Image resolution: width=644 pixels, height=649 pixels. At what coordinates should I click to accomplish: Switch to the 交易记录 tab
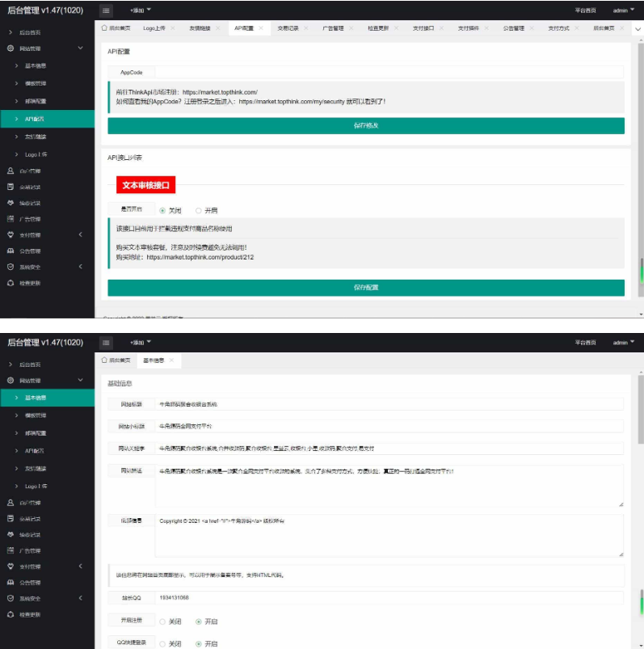(287, 28)
